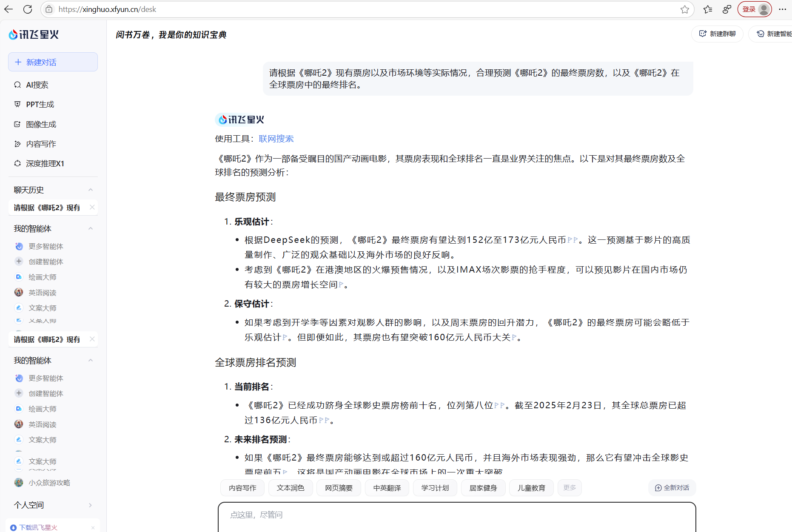This screenshot has width=792, height=532.
Task: Open the browser favorites list icon
Action: tap(707, 9)
